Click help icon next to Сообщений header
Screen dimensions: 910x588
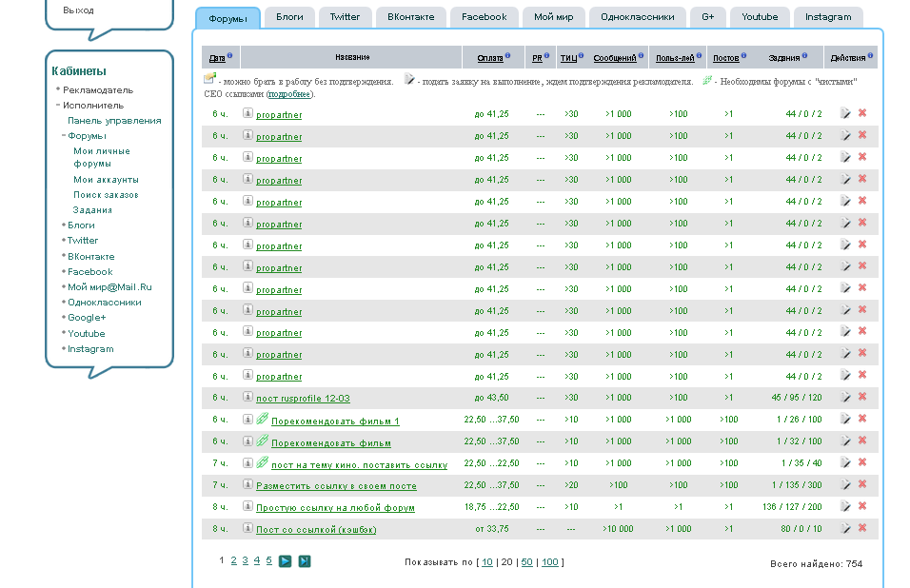[x=642, y=56]
